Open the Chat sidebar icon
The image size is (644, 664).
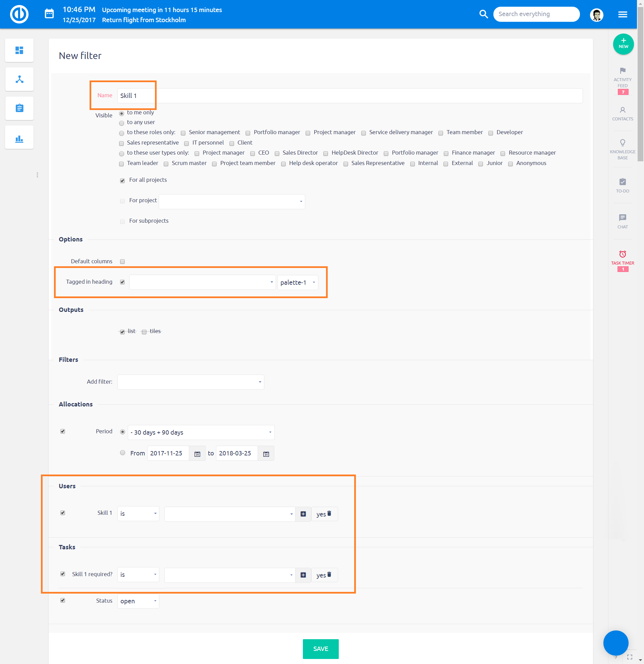tap(622, 218)
